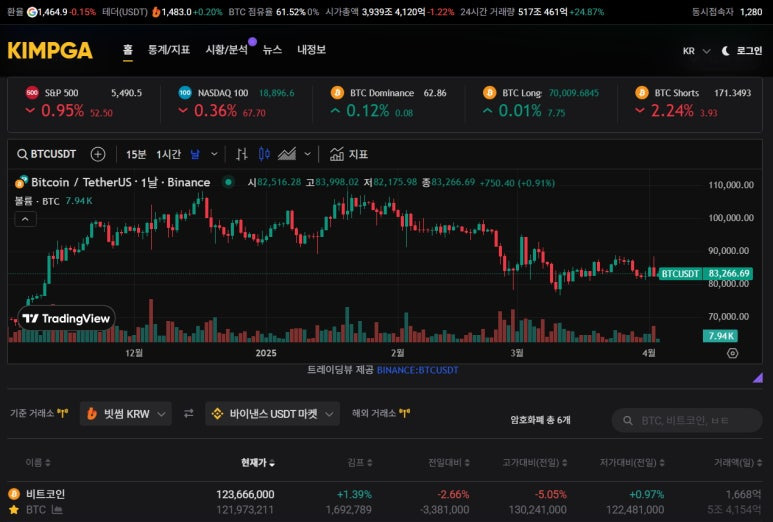Sort by 저가대비(전일) column header

click(x=632, y=462)
